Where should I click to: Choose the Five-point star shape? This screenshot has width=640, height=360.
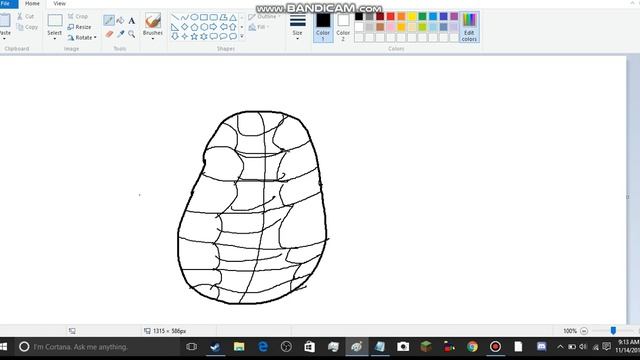pos(194,36)
